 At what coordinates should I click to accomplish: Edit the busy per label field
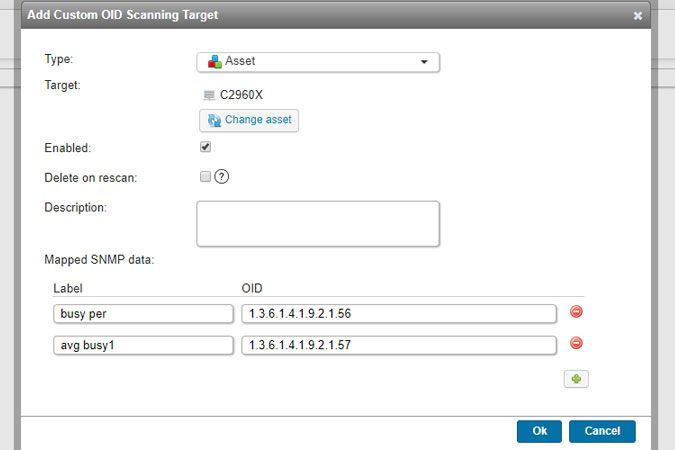142,314
